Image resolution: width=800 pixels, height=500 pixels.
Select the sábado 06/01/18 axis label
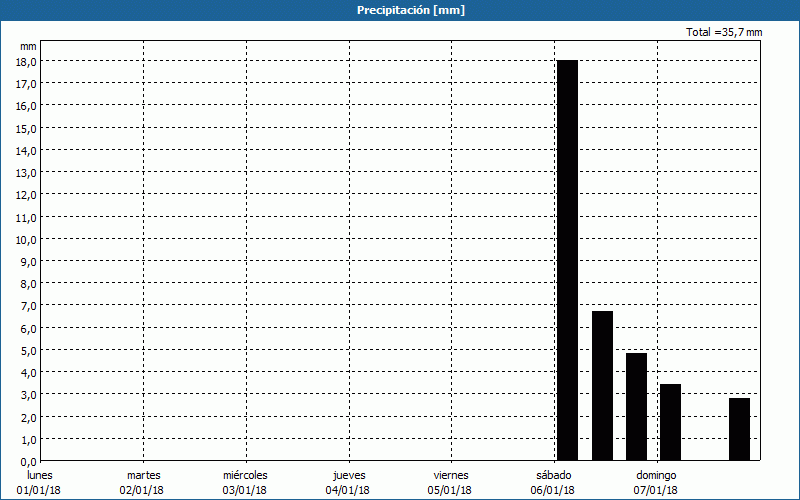point(553,482)
